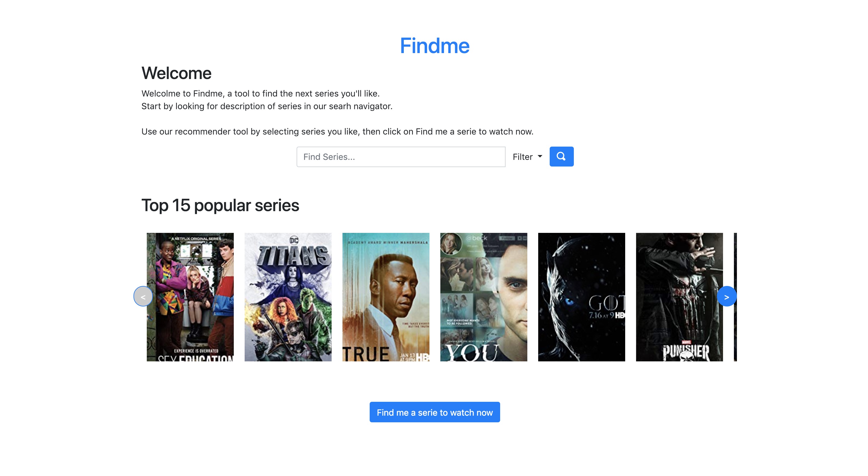Open the Findme title link
The width and height of the screenshot is (868, 476).
pyautogui.click(x=434, y=46)
